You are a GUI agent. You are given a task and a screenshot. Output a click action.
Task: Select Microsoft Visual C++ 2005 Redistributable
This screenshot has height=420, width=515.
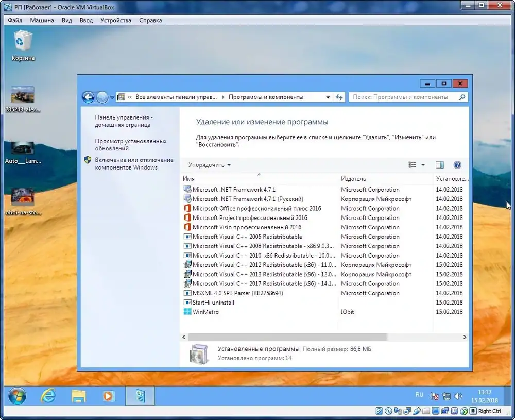tap(247, 237)
